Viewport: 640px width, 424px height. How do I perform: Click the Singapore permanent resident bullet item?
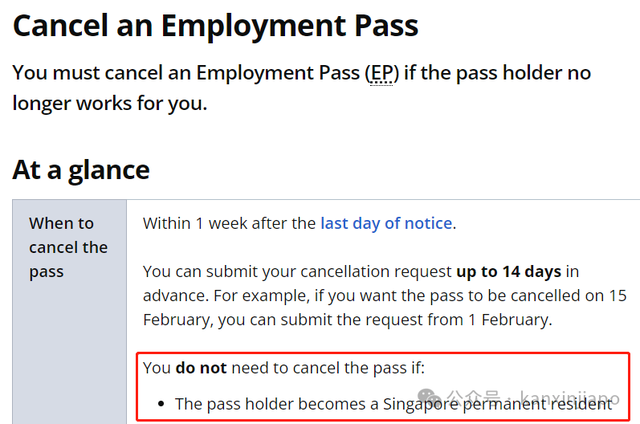pyautogui.click(x=393, y=404)
